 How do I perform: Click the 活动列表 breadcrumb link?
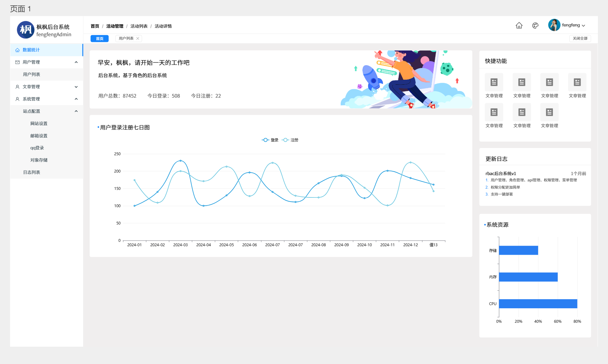tap(139, 26)
